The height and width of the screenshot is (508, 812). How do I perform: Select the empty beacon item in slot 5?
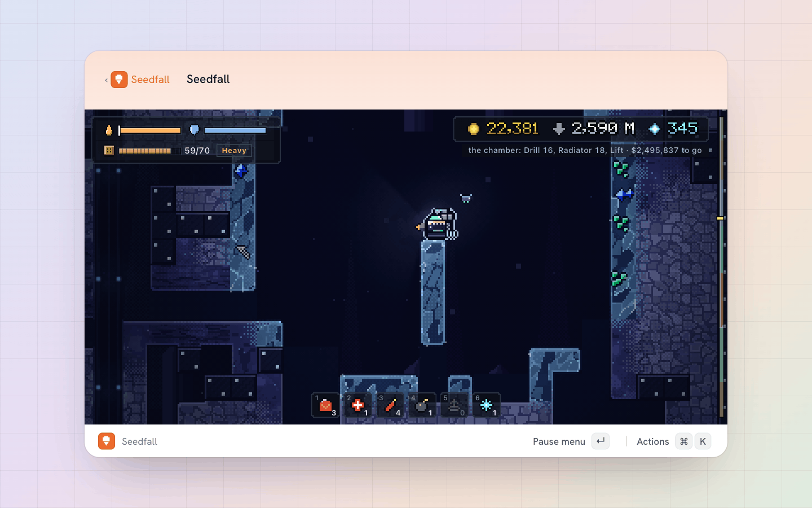point(454,405)
